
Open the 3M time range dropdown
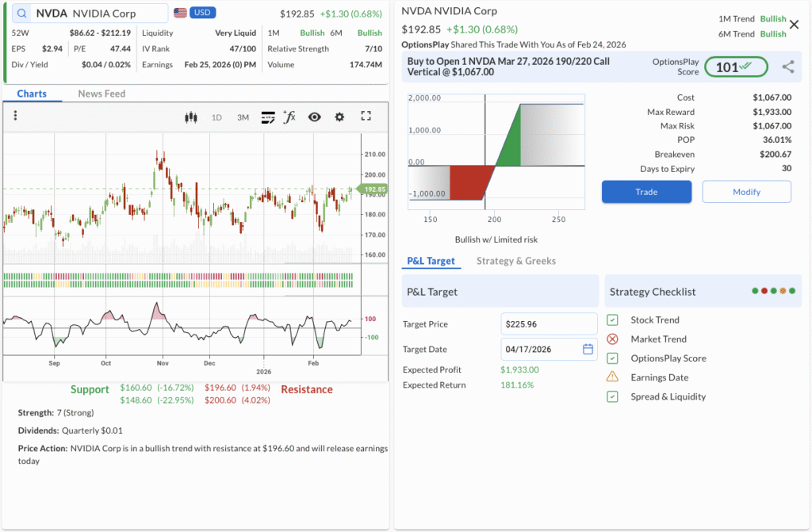(243, 117)
